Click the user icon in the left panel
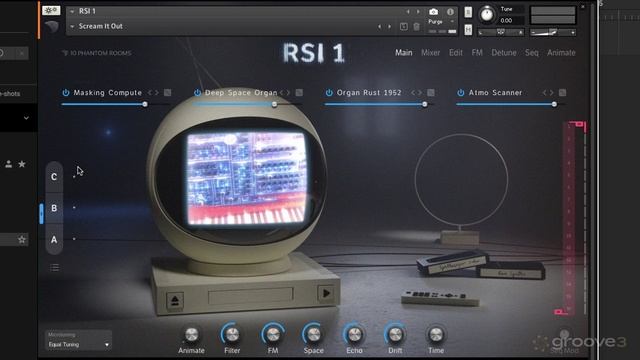 (x=8, y=164)
